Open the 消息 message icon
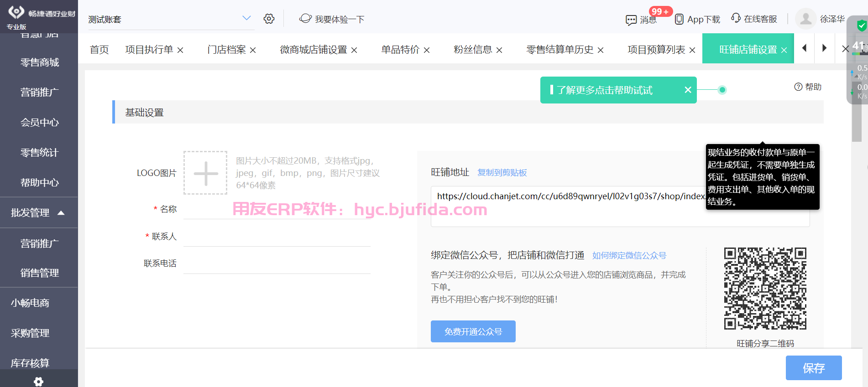The width and height of the screenshot is (868, 387). click(x=631, y=20)
